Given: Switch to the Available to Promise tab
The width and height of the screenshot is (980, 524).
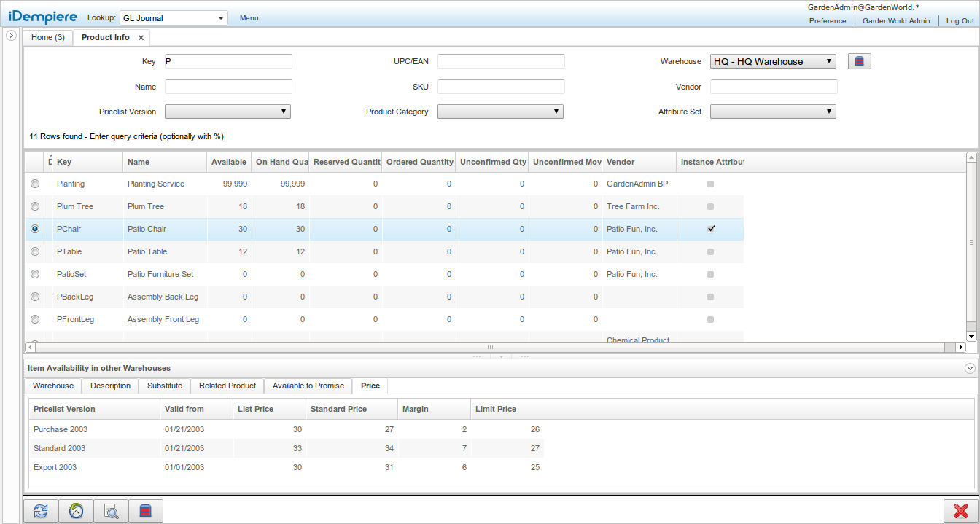Looking at the screenshot, I should tap(307, 386).
